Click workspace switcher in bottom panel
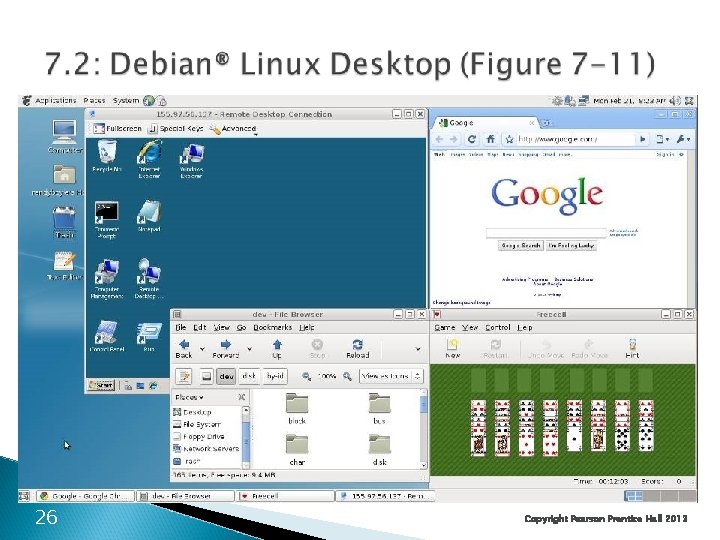 point(660,496)
